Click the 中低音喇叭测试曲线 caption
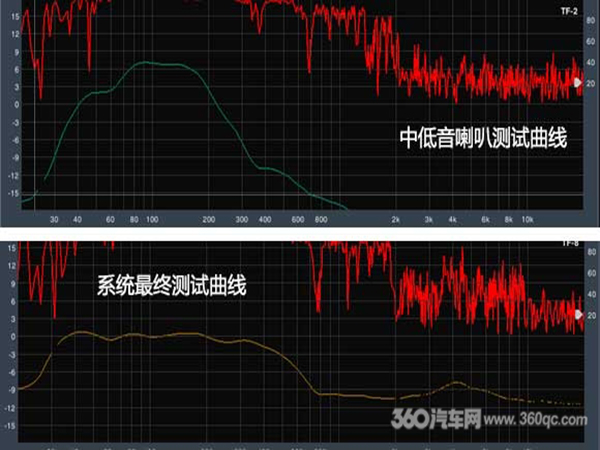Viewport: 600px width, 450px height. (482, 138)
